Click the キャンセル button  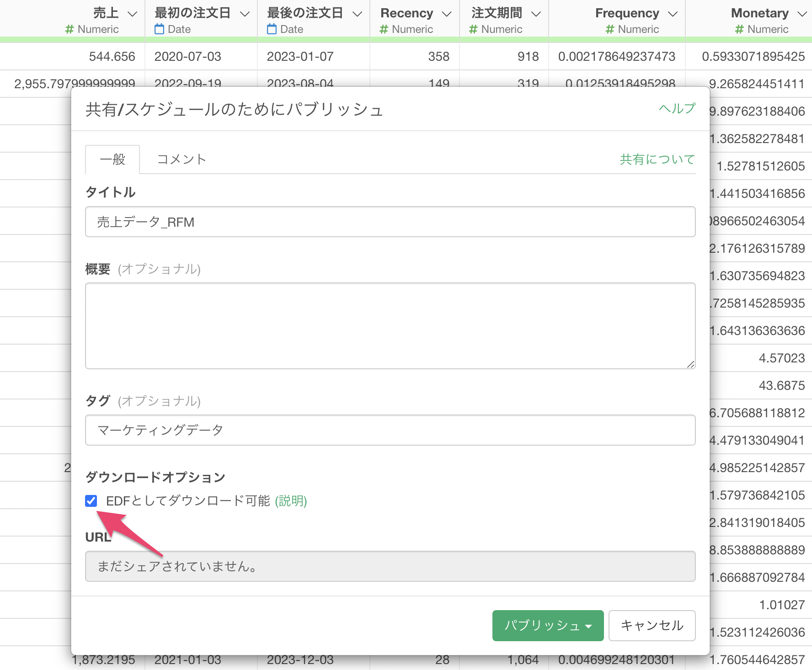click(x=652, y=625)
